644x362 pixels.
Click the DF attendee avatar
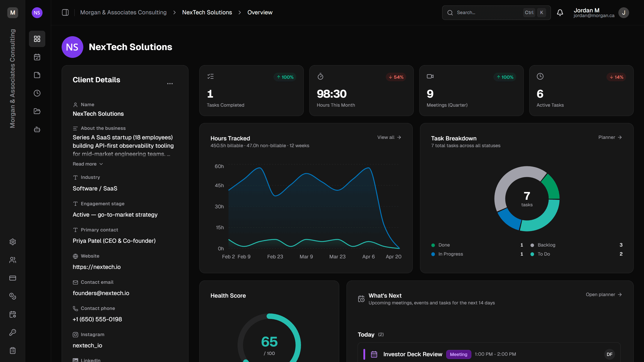(610, 354)
